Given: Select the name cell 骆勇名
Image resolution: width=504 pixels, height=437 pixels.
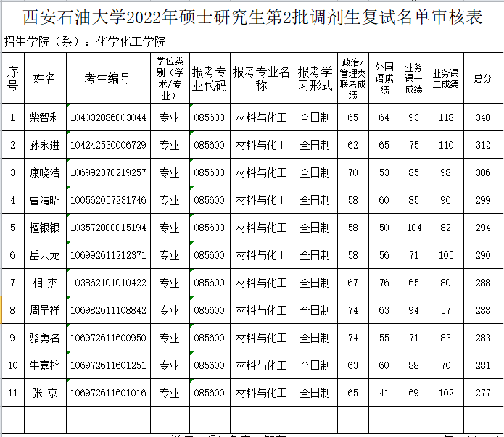Looking at the screenshot, I should 44,338.
